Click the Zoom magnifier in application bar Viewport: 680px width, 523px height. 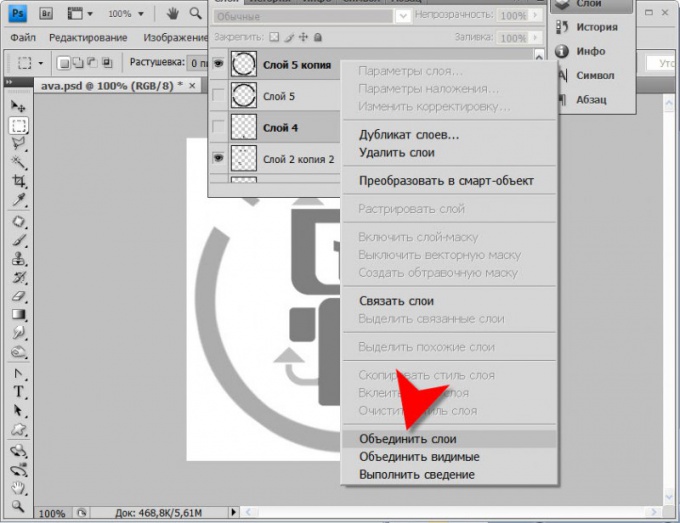click(x=196, y=13)
